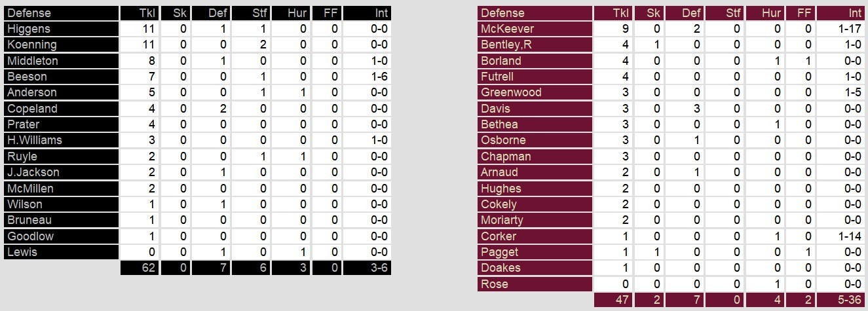The width and height of the screenshot is (868, 311).
Task: Select the Defense header in the black table
Action: (x=29, y=13)
